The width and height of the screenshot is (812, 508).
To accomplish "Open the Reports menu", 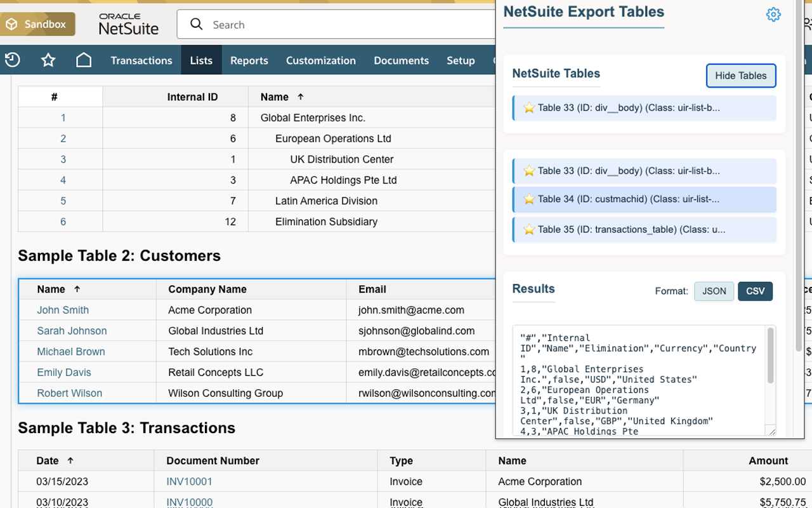I will pyautogui.click(x=249, y=60).
